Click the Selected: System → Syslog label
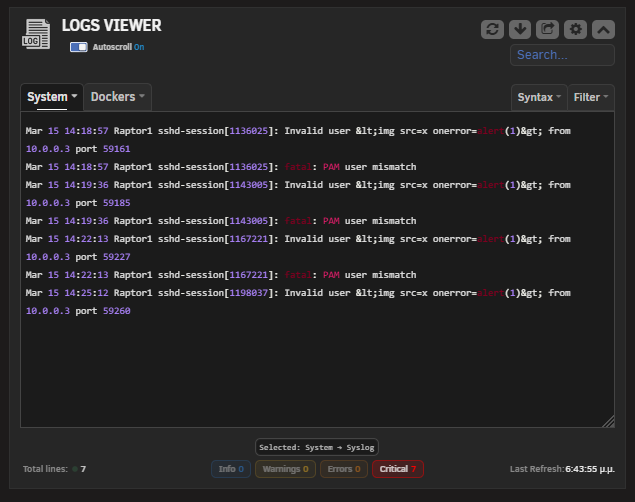 (x=317, y=447)
